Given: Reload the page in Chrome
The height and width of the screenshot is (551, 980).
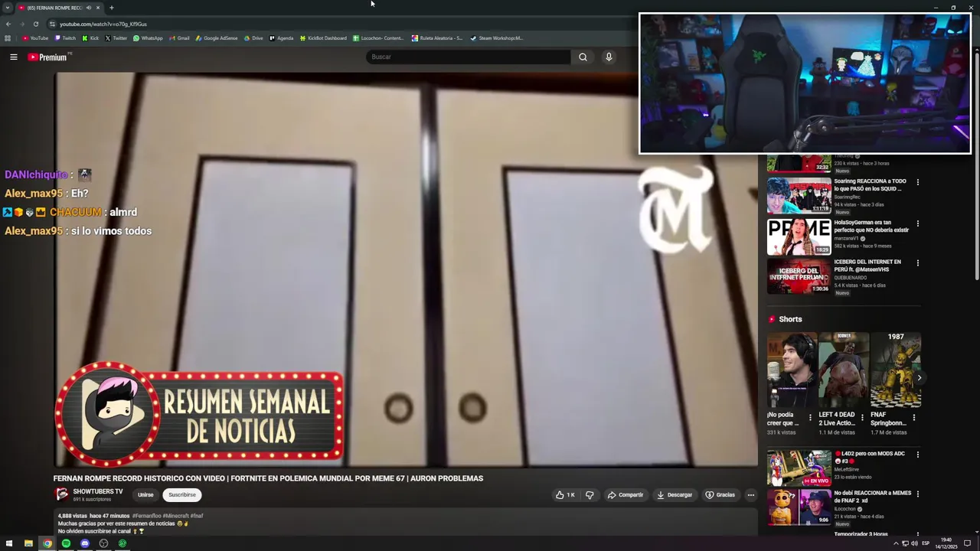Looking at the screenshot, I should click(x=35, y=24).
